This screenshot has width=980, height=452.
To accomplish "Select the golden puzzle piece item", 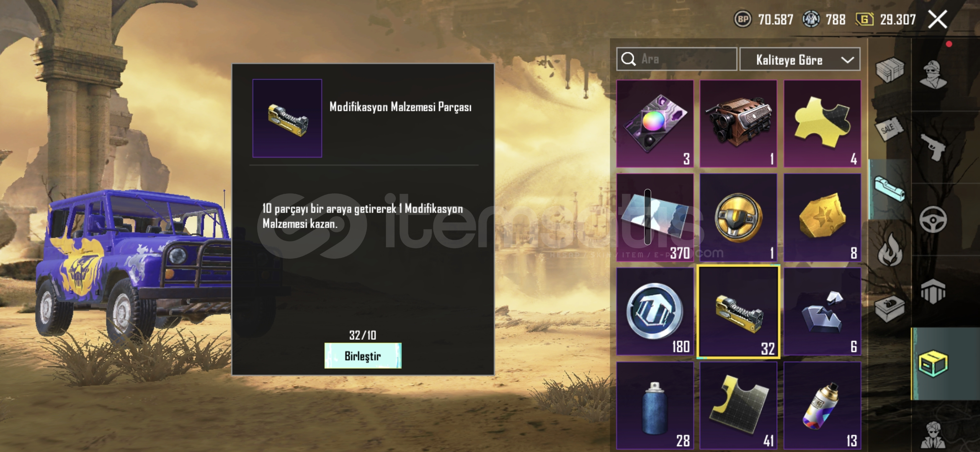I will (x=822, y=124).
